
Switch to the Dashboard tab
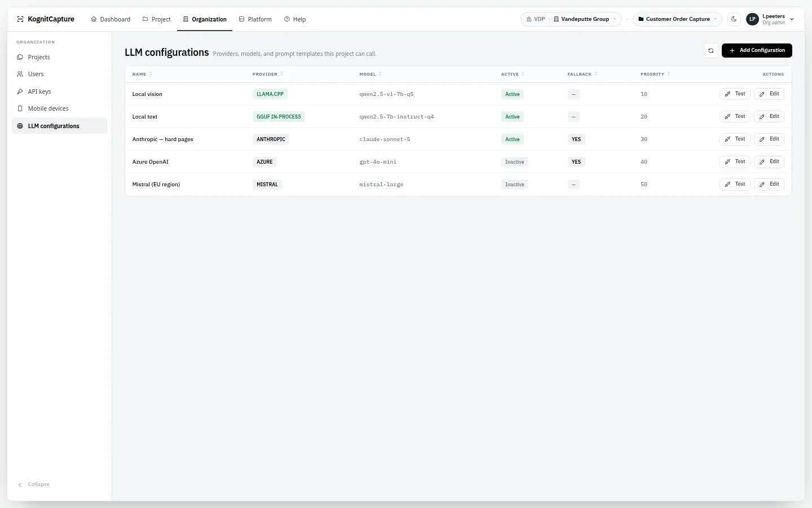[111, 19]
